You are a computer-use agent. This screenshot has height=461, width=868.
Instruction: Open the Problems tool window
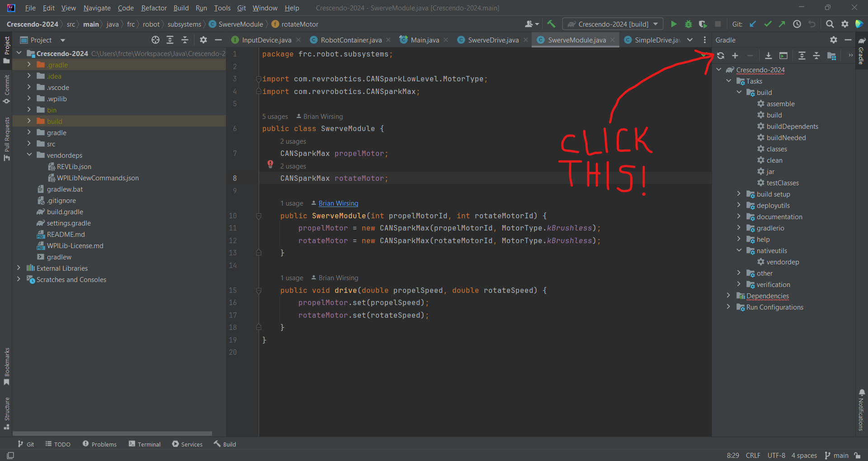click(99, 444)
